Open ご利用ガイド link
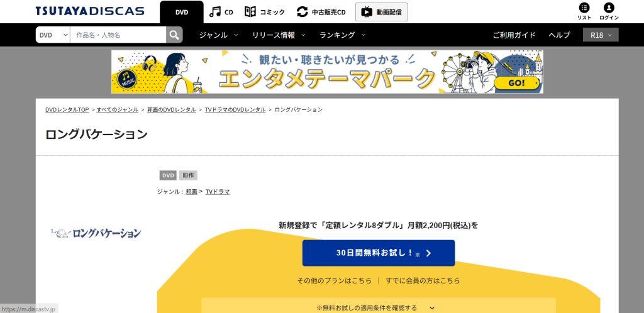The width and height of the screenshot is (644, 313). pos(514,35)
